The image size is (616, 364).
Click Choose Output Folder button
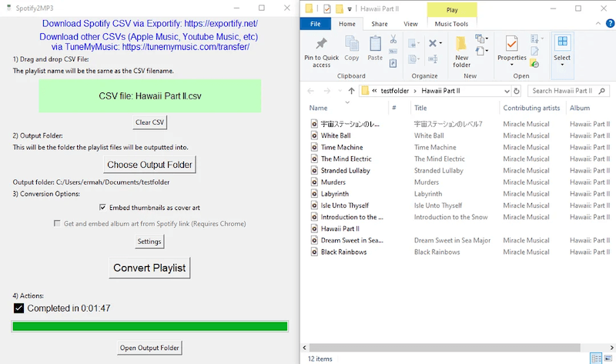pos(149,165)
